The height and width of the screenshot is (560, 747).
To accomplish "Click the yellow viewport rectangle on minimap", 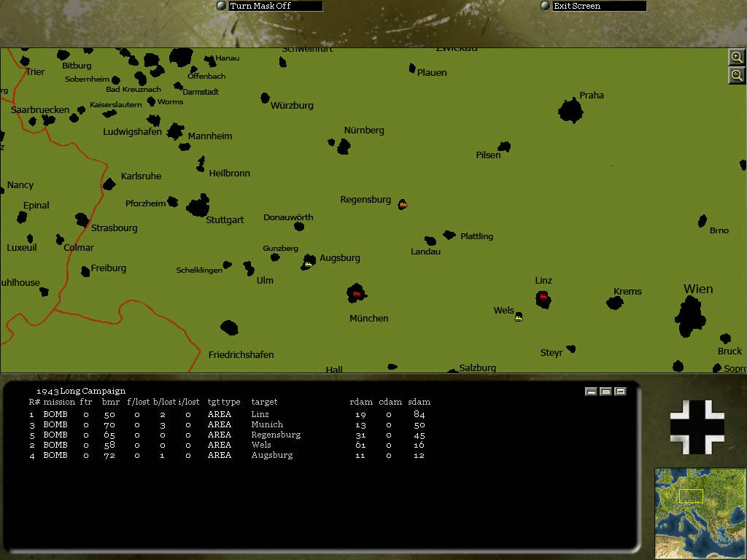I will coord(691,496).
